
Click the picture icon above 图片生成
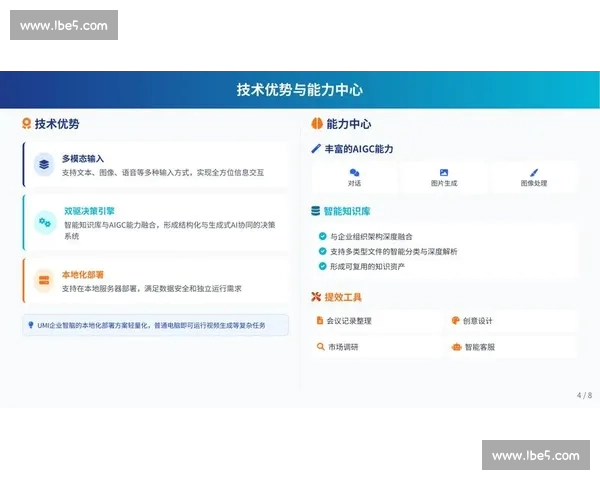point(444,173)
